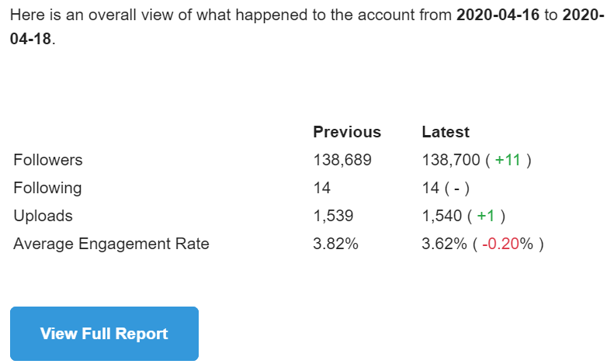Click the Latest column header

tap(446, 132)
